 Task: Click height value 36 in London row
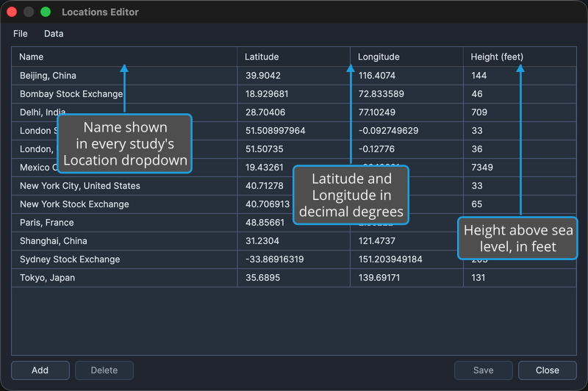[476, 148]
